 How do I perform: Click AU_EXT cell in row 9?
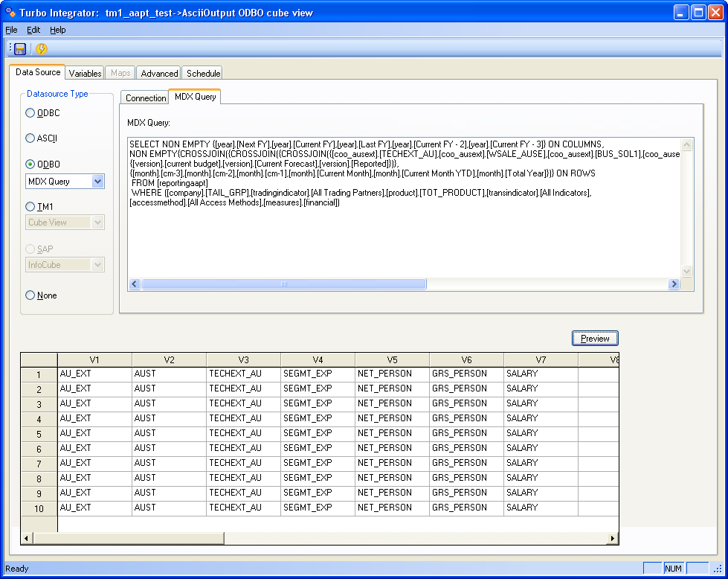point(94,493)
